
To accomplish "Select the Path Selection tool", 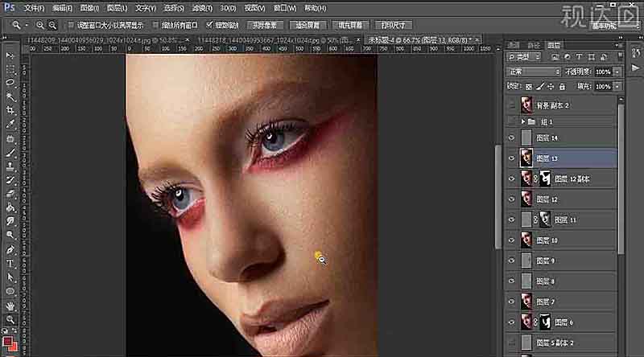I will 10,277.
